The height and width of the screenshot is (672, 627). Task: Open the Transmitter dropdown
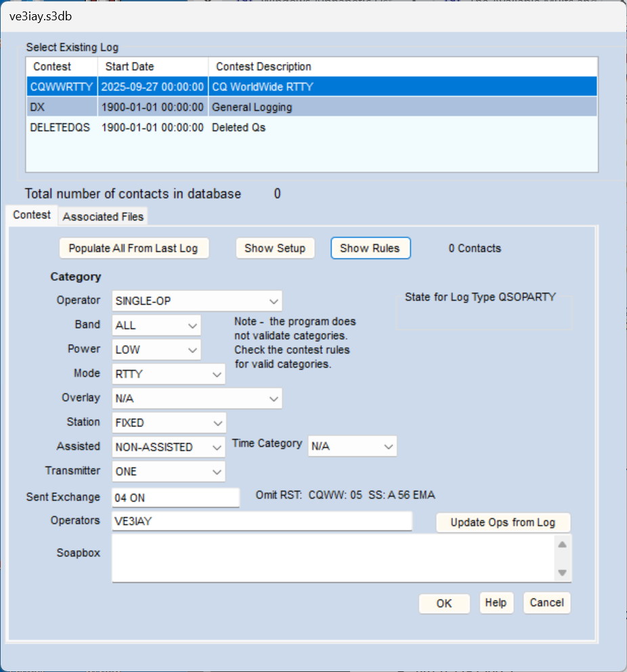pos(169,472)
